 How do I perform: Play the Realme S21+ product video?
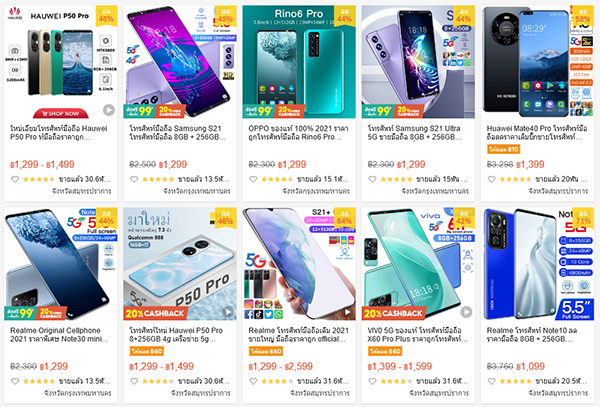pos(347,312)
